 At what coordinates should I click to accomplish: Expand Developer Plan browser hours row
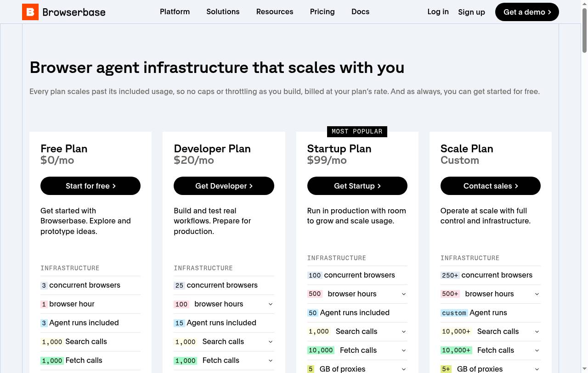[x=224, y=304]
